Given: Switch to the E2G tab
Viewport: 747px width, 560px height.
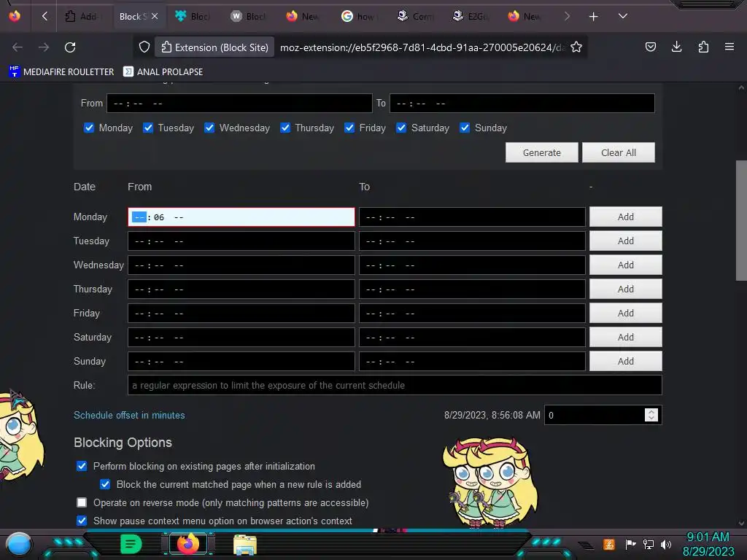Looking at the screenshot, I should [470, 17].
